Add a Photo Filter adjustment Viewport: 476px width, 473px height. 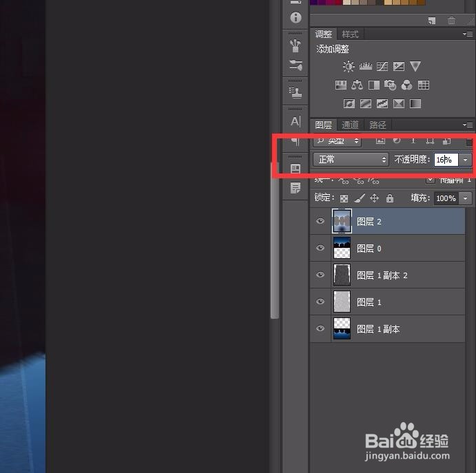click(x=390, y=85)
